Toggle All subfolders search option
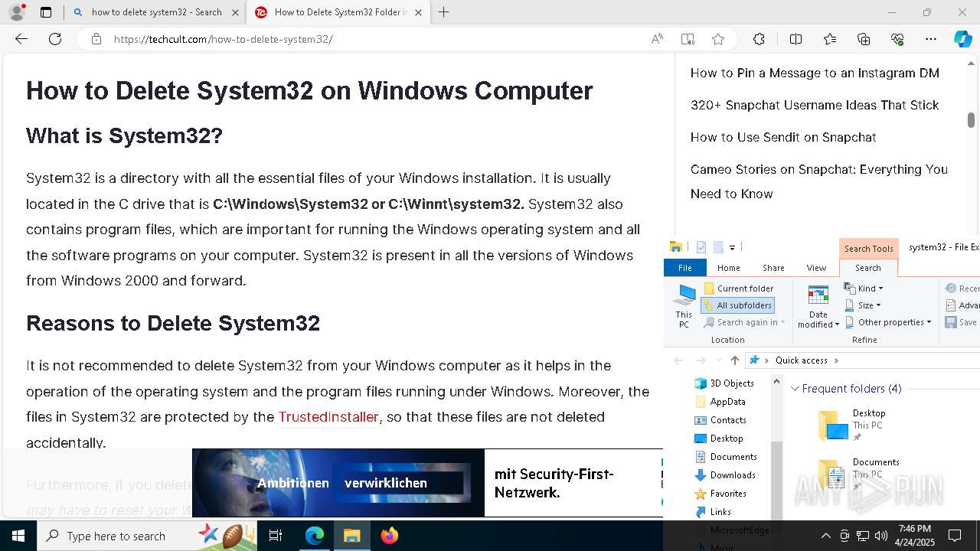The width and height of the screenshot is (980, 551). coord(738,305)
